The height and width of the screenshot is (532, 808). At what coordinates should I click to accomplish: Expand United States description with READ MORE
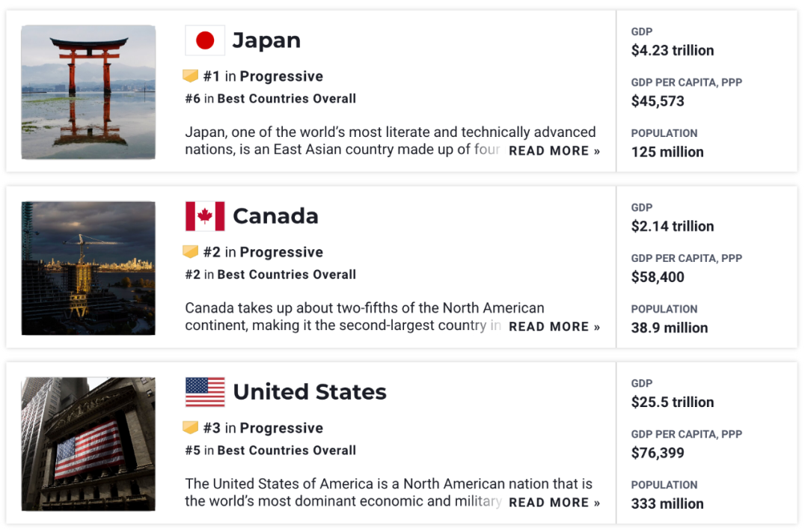point(554,503)
